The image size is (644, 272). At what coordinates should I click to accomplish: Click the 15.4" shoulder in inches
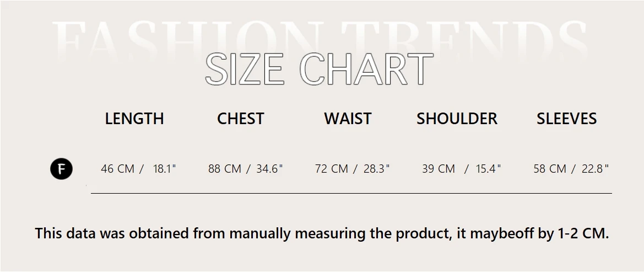(x=488, y=169)
